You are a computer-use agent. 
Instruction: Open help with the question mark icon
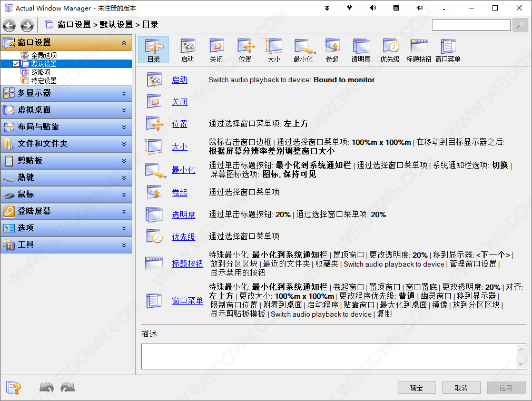14,387
